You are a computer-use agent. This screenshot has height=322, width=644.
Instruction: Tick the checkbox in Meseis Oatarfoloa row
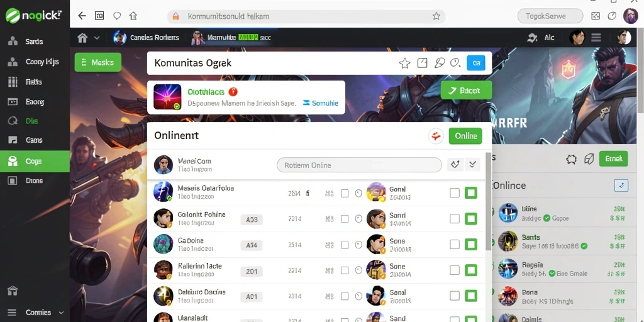click(345, 193)
